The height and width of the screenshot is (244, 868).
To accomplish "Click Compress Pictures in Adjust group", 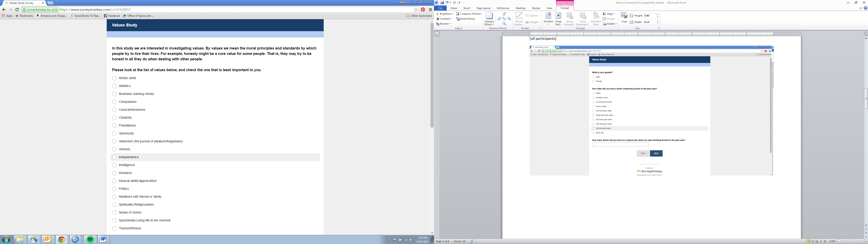I will point(468,14).
